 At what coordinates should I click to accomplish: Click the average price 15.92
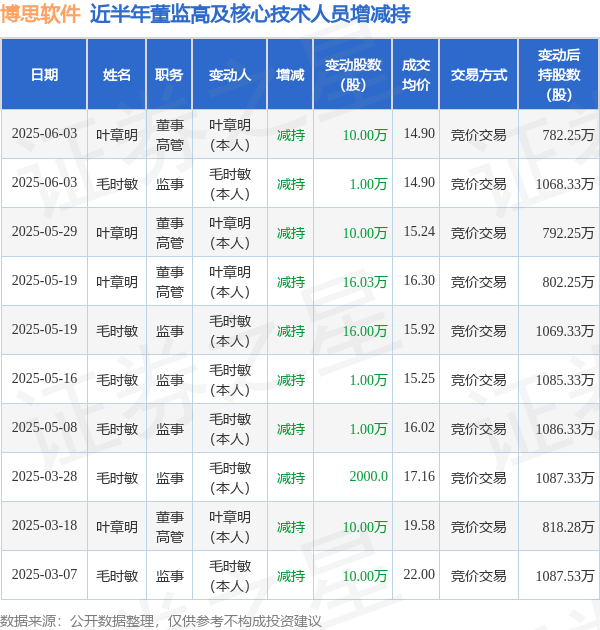tap(419, 330)
